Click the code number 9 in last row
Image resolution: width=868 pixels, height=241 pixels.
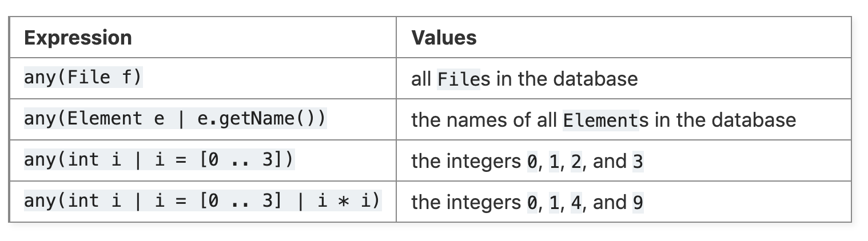pos(638,203)
